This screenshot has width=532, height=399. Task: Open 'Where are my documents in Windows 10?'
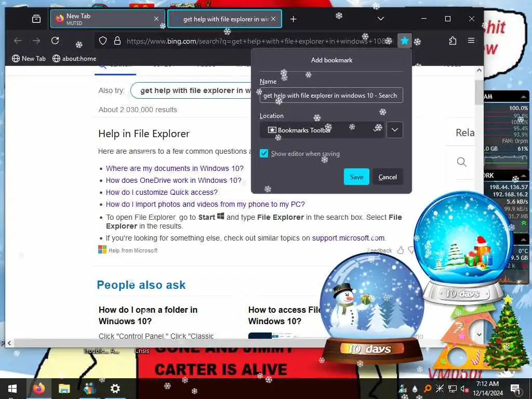175,168
